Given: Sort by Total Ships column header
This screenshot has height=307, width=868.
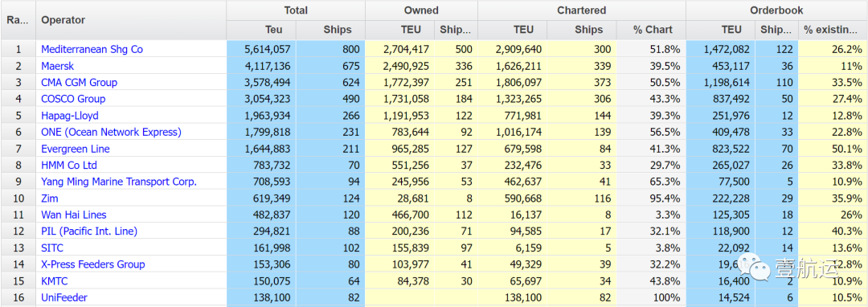Looking at the screenshot, I should (x=330, y=30).
